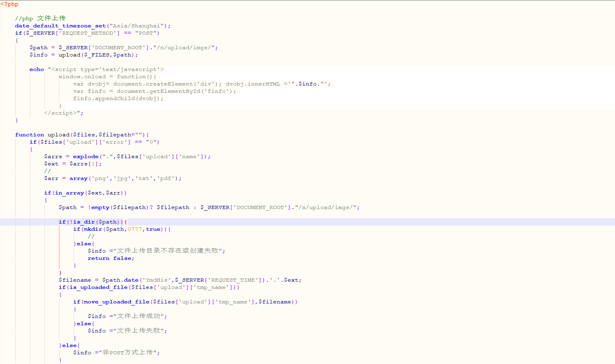Click 'REQUEST_TIME' in the date call

click(233, 280)
